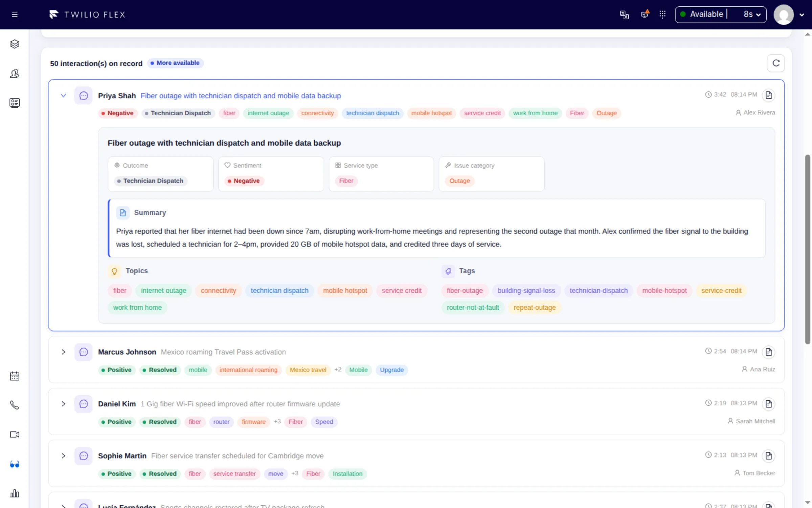Click the +3 more tags on Daniel Kim
The width and height of the screenshot is (812, 508).
(x=277, y=421)
